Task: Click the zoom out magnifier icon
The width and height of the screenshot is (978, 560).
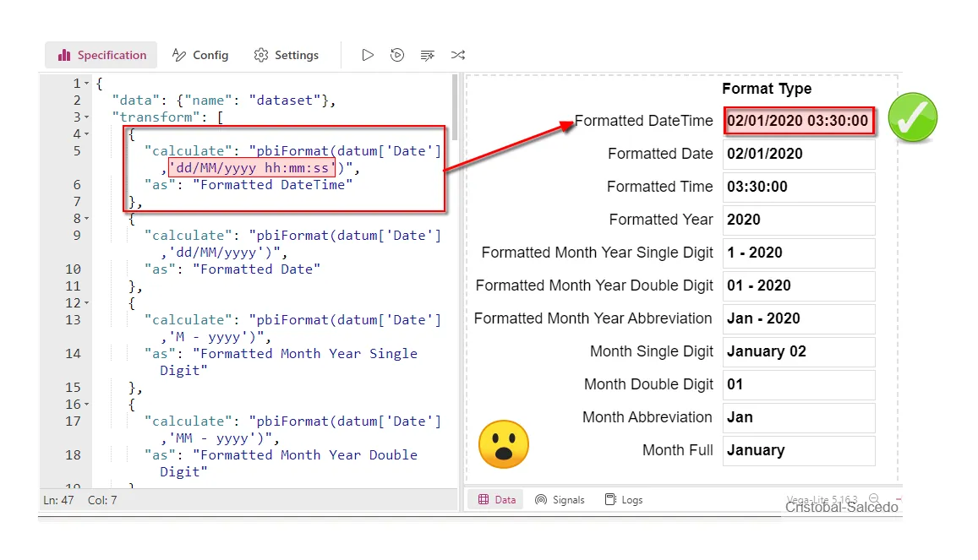Action: (873, 498)
